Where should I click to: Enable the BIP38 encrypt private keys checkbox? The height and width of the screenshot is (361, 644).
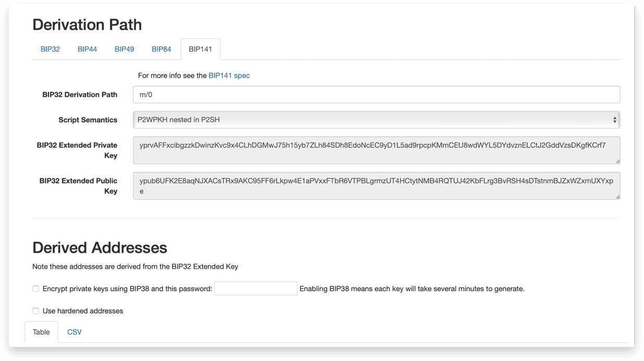pyautogui.click(x=35, y=289)
